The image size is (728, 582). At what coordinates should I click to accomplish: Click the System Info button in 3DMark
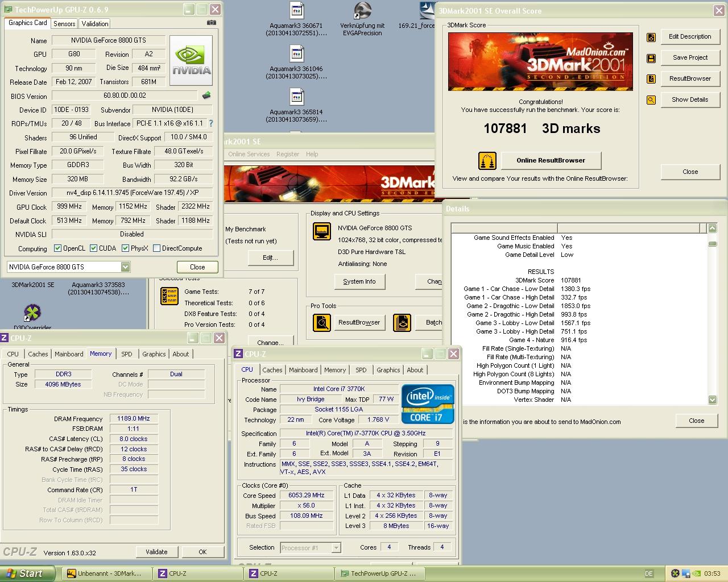coord(359,282)
